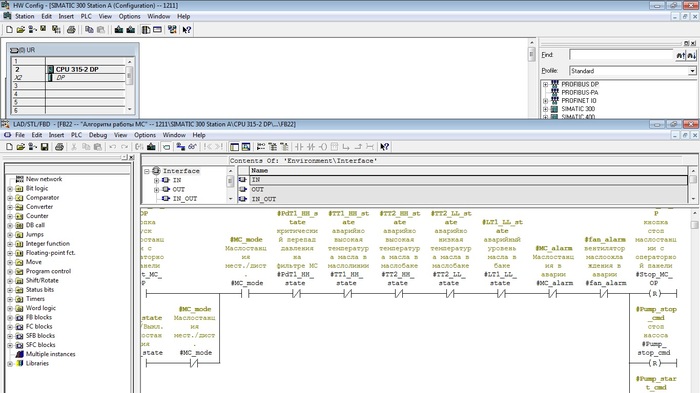Screen dimensions: 700x393
Task: Expand IN node under Interface
Action: tap(156, 180)
